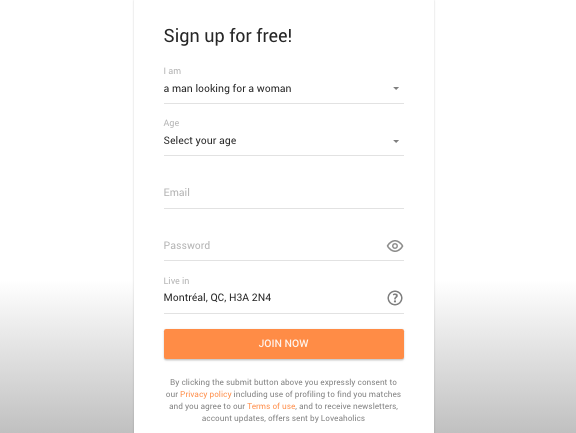Click the 'Live in' field label

(x=176, y=281)
